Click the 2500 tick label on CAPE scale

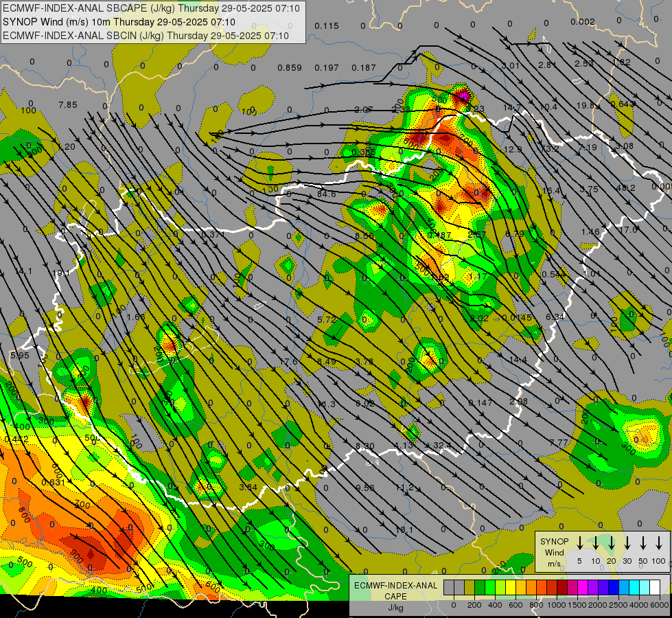618,605
